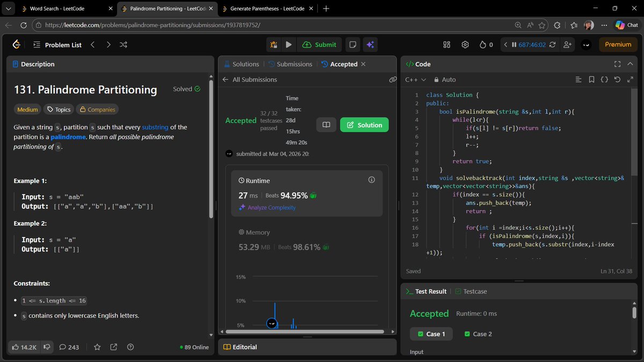Open the Premium button
644x362 pixels.
[618, 45]
